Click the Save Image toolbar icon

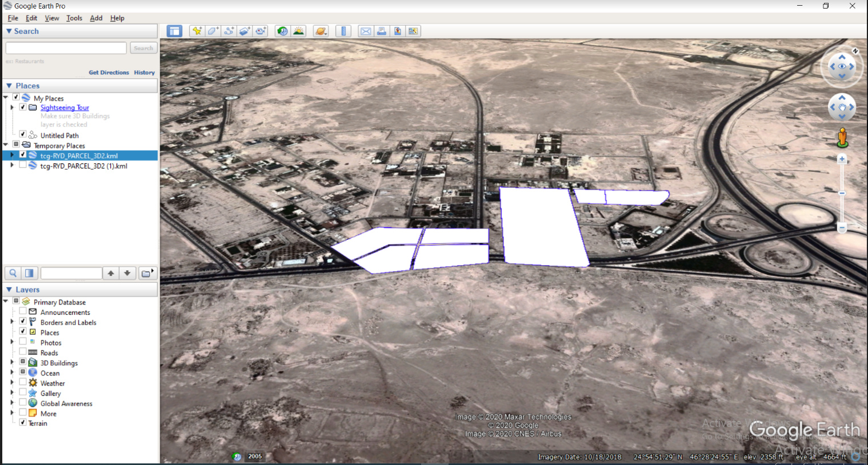pyautogui.click(x=398, y=31)
